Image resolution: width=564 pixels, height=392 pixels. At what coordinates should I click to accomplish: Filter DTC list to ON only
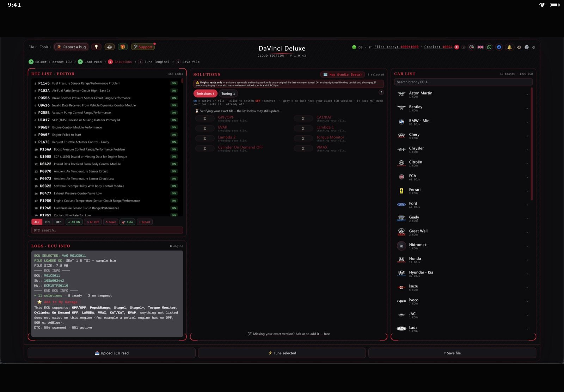coord(48,222)
